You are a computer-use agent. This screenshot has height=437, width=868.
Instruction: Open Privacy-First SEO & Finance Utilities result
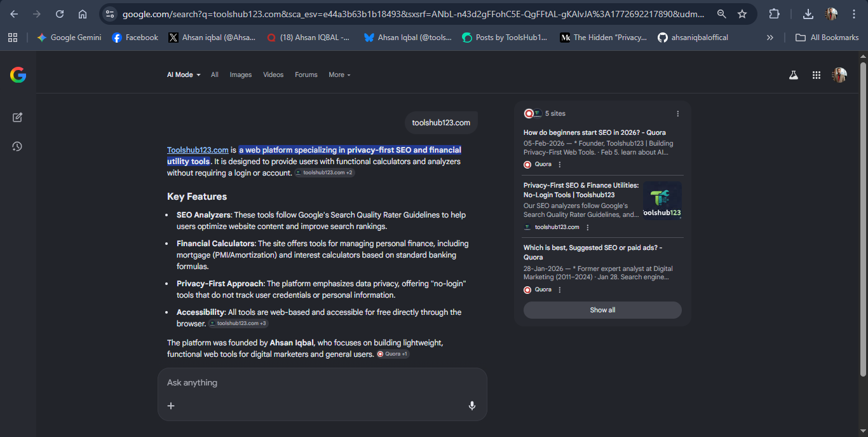coord(581,190)
